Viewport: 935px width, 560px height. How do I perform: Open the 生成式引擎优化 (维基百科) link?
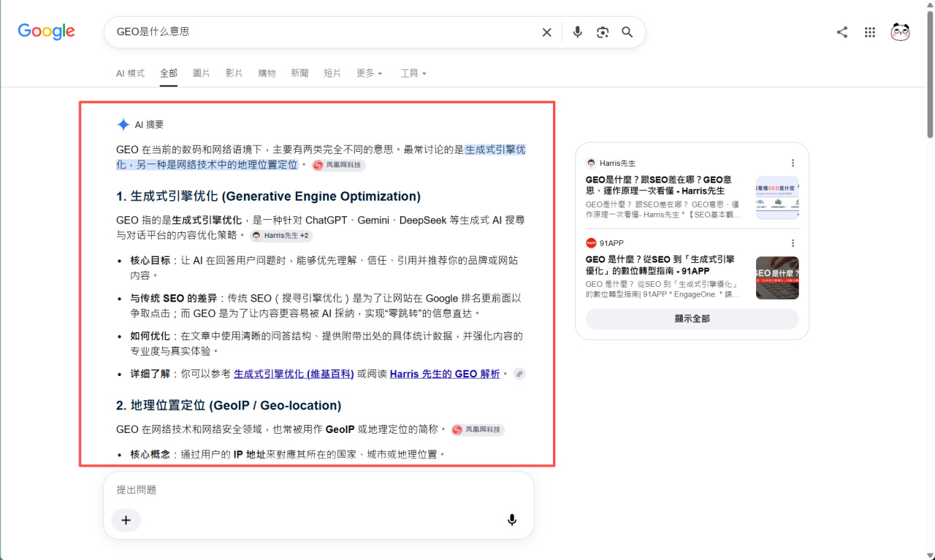coord(294,374)
